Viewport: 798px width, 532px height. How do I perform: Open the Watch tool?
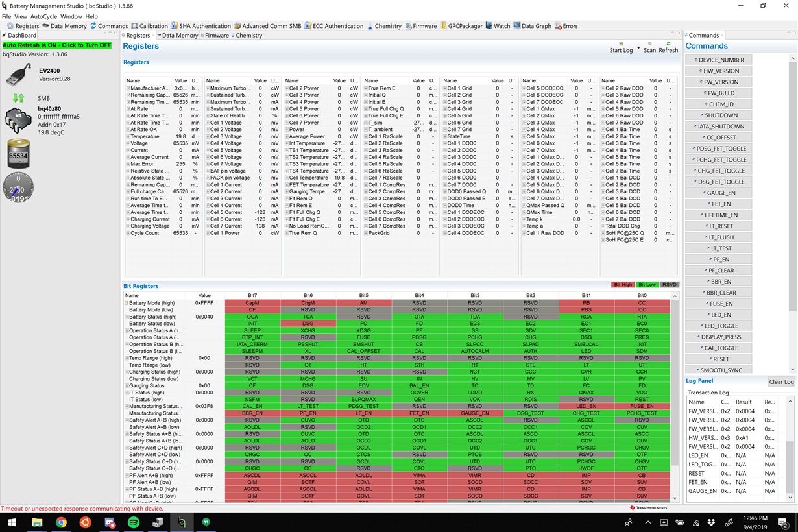[x=498, y=26]
